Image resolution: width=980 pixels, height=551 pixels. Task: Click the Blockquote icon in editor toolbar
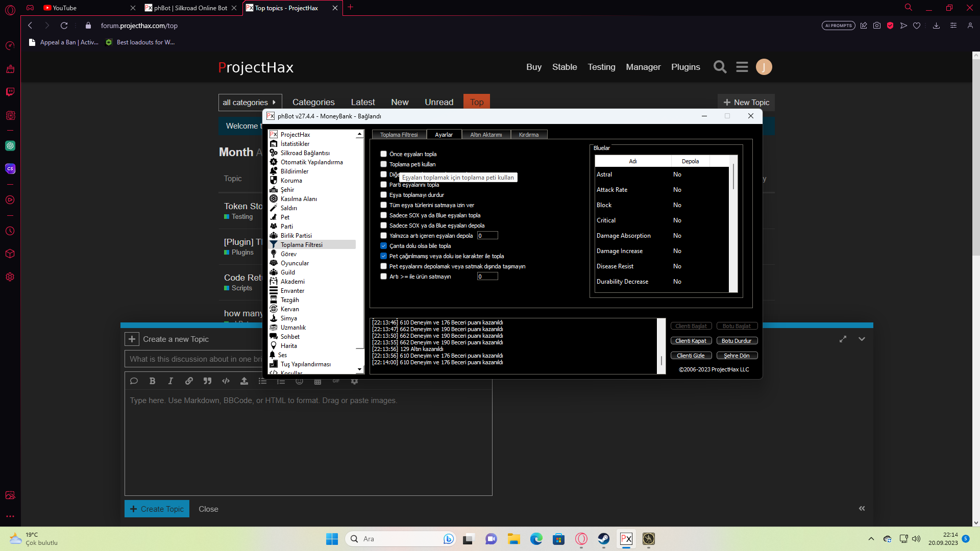click(x=207, y=381)
